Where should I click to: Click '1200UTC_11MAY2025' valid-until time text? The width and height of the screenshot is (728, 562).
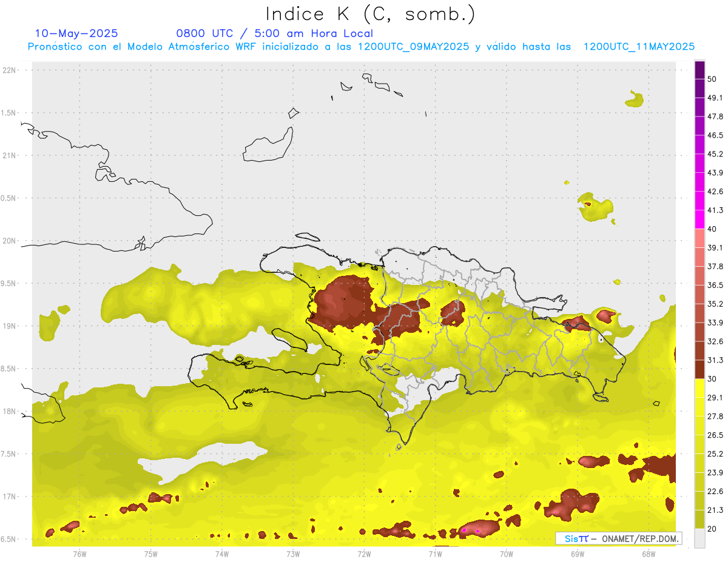coord(639,47)
